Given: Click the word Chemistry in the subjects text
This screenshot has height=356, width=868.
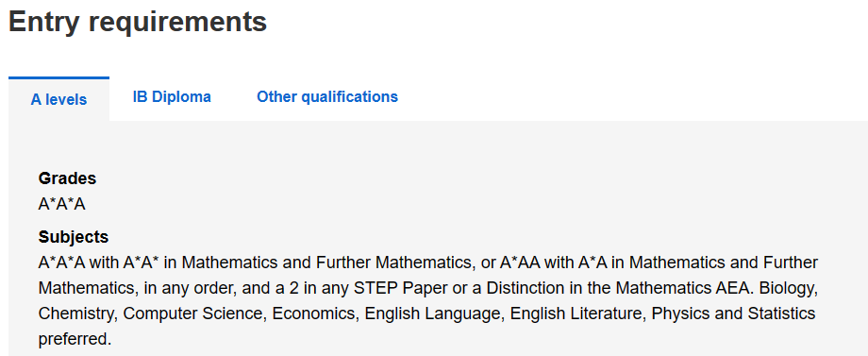Looking at the screenshot, I should tap(77, 314).
